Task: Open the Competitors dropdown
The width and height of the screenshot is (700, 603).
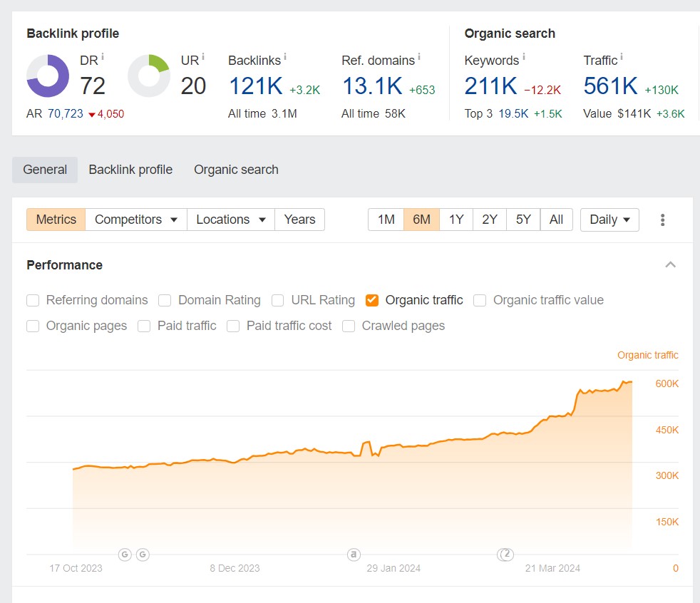Action: 135,220
